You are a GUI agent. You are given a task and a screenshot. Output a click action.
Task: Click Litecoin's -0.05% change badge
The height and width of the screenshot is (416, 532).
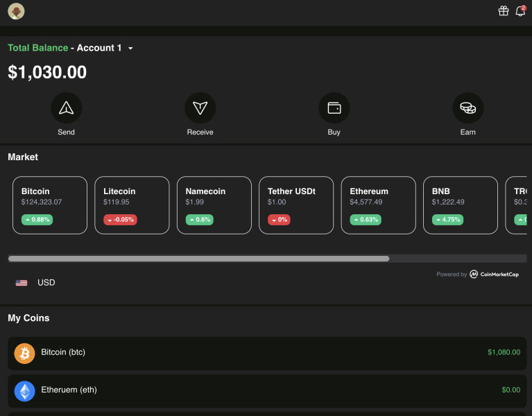(x=120, y=220)
